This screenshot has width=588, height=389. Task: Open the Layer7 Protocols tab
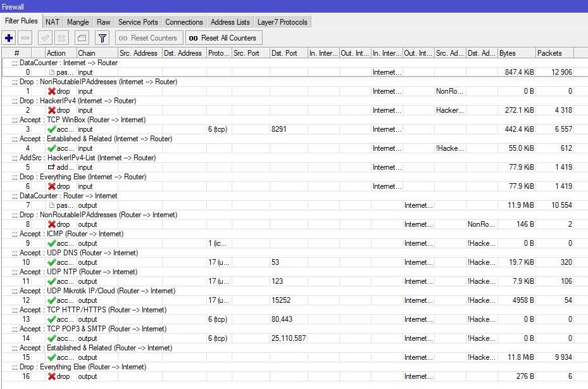[x=282, y=22]
